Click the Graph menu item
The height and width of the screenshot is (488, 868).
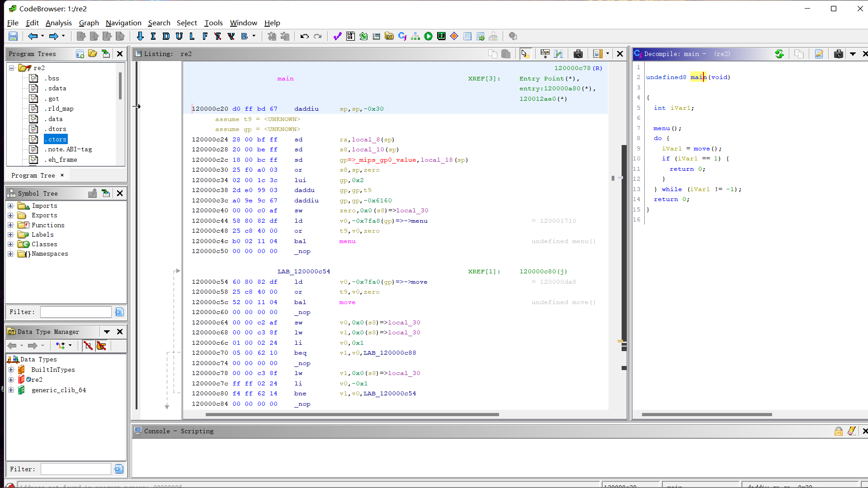(88, 23)
